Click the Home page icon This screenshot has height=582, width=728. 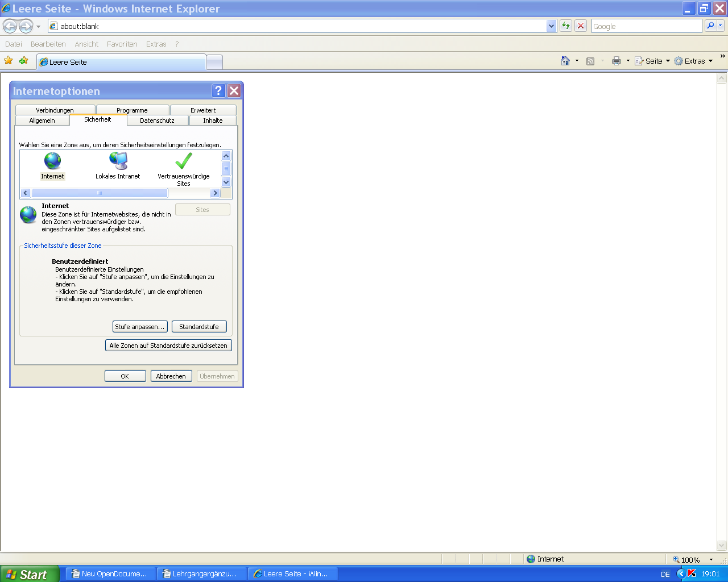tap(565, 61)
